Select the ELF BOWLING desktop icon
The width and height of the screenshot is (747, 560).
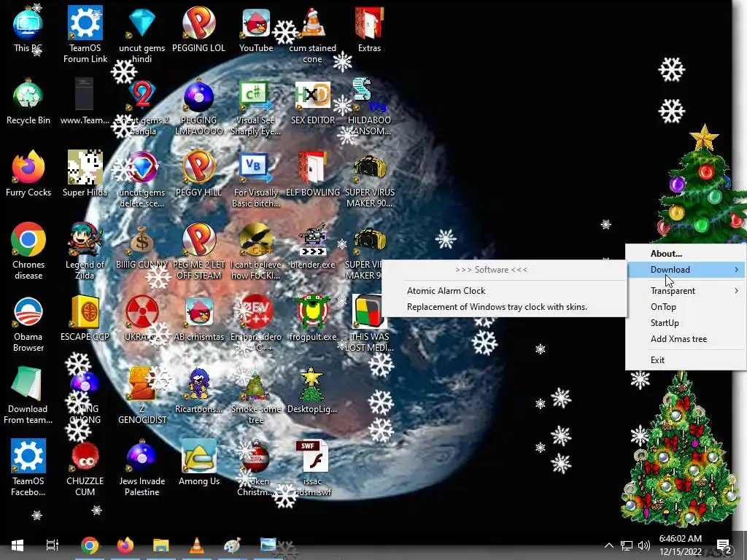(312, 174)
